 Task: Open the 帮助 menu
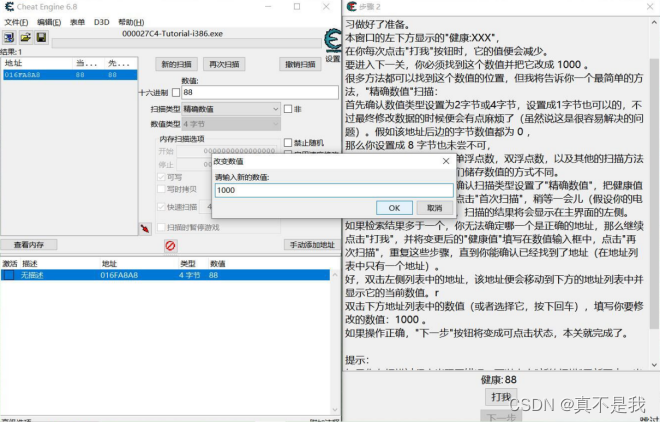[131, 22]
